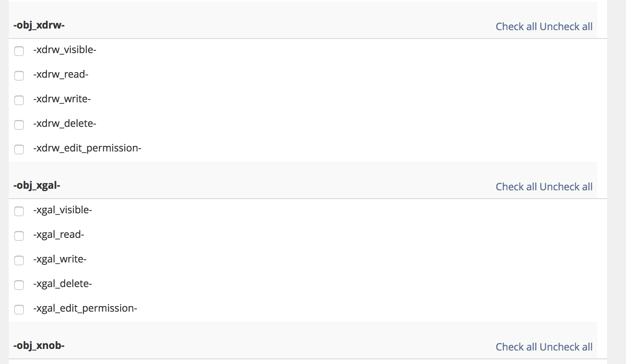Select the -xgal_edit_permission- checkbox
Viewport: 626px width, 364px height.
(x=19, y=310)
